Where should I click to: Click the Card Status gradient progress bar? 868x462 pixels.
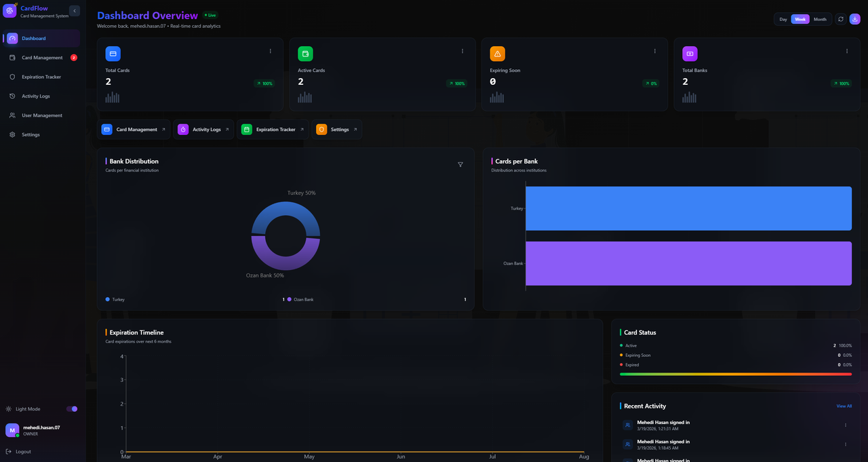(x=736, y=374)
